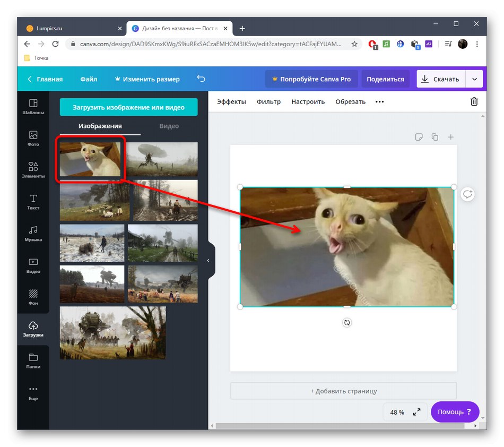Switch to the Видео tab
504x447 pixels.
169,126
